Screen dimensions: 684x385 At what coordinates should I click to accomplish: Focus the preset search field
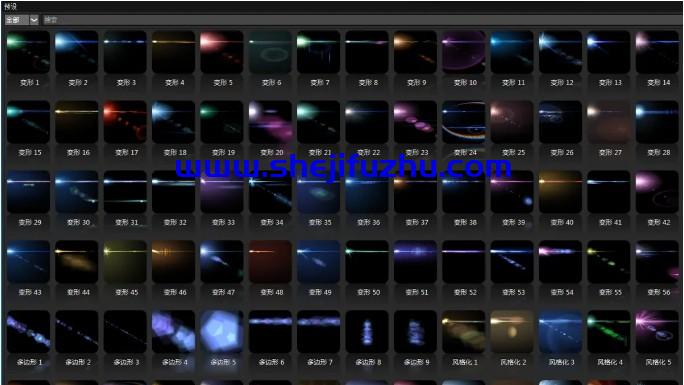pos(362,20)
